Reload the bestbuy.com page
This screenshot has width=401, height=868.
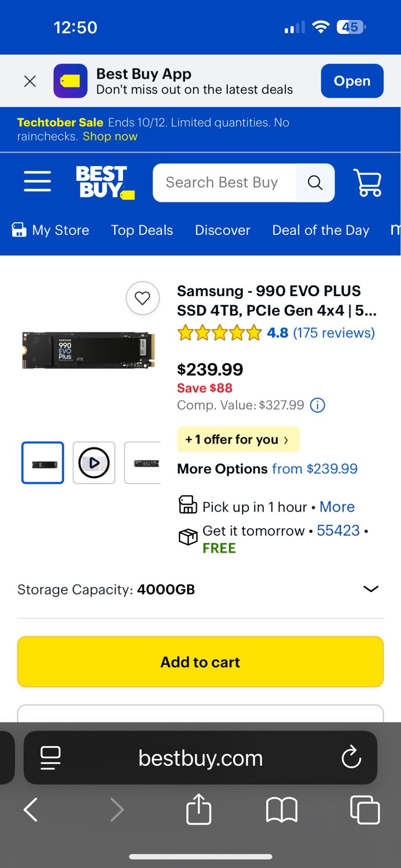click(x=351, y=758)
